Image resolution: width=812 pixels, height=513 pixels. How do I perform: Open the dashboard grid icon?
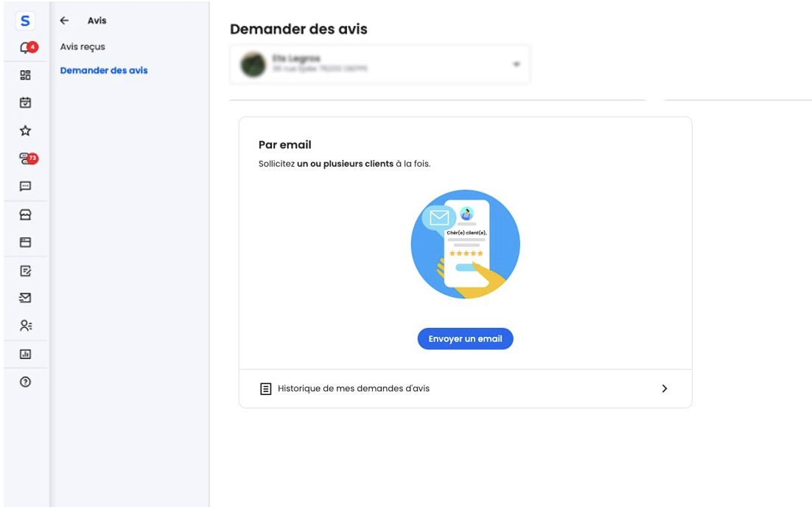click(x=25, y=75)
